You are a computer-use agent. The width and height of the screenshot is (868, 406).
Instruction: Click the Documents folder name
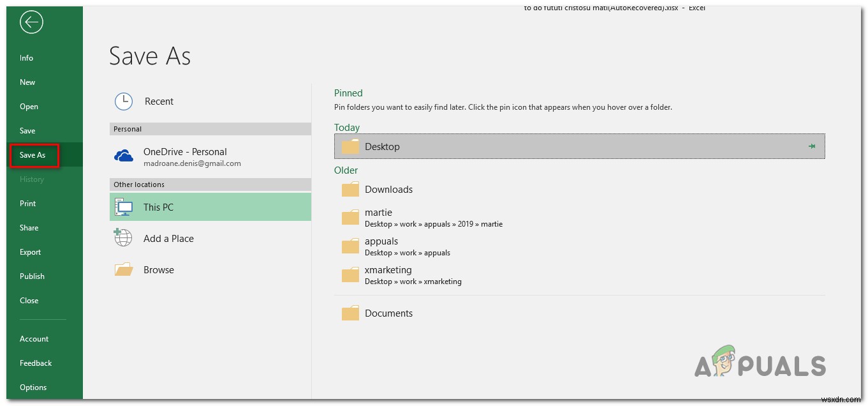coord(388,313)
